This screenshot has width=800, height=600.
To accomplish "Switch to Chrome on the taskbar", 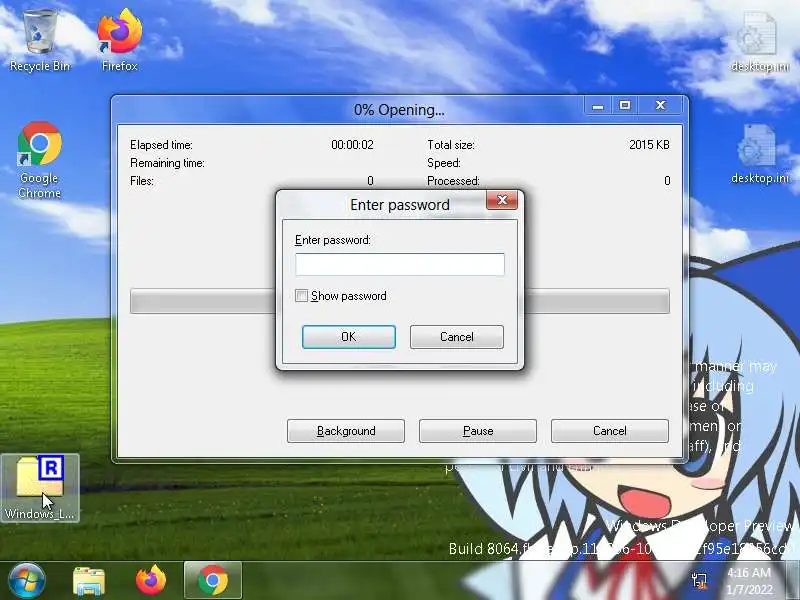I will pos(213,580).
